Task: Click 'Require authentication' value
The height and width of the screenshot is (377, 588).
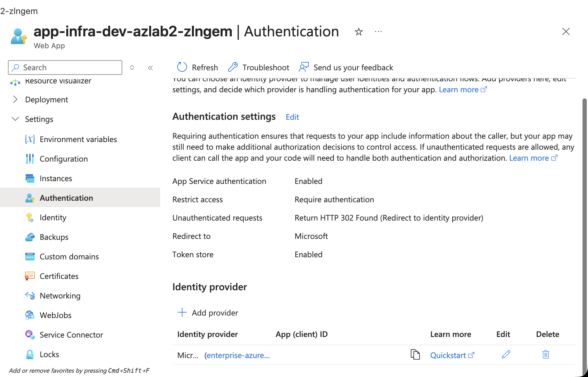Action: tap(334, 199)
